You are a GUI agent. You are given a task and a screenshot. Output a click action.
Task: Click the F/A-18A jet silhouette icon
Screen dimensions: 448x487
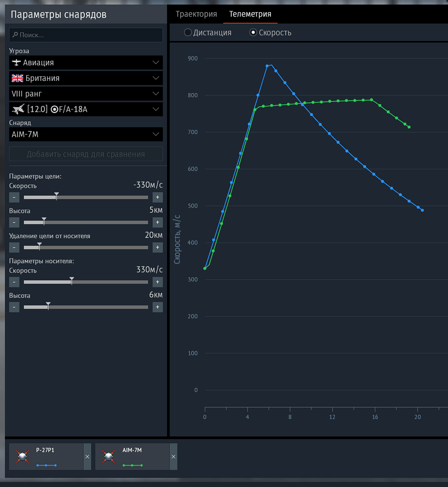click(x=18, y=109)
